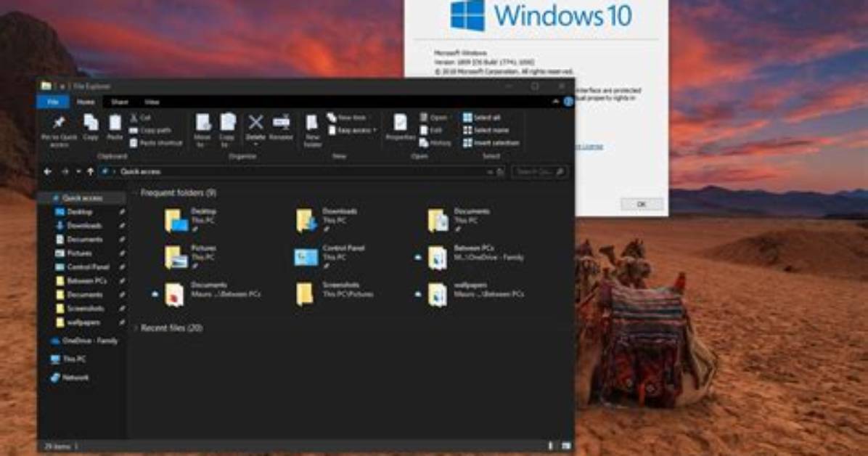Select OneDrive - Family in navigation pane

(83, 341)
